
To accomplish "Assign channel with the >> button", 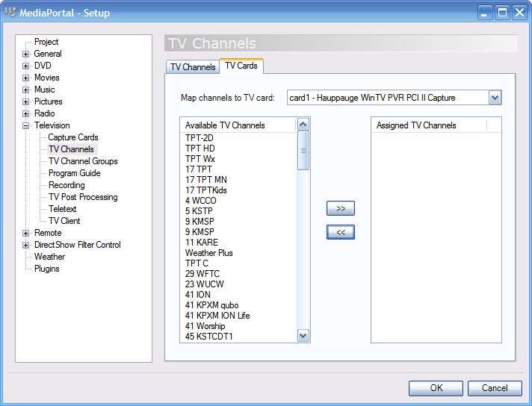I will coord(341,208).
